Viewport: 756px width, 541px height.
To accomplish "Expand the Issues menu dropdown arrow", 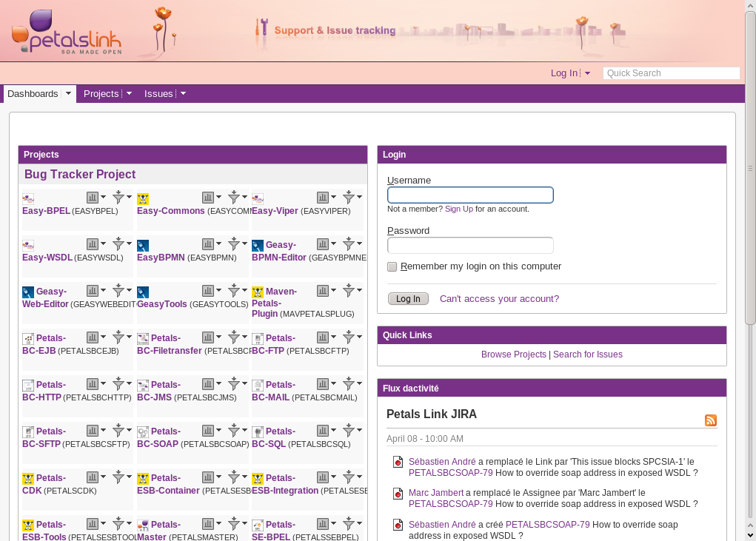I will pyautogui.click(x=183, y=94).
